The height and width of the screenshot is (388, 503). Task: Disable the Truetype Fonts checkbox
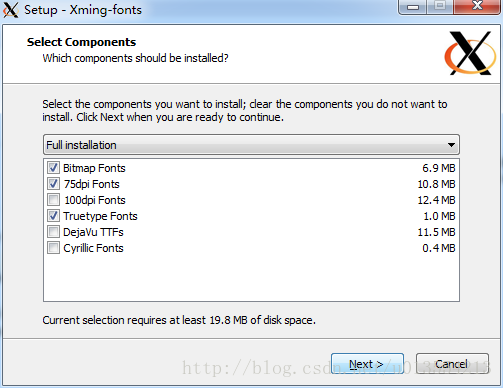click(53, 216)
